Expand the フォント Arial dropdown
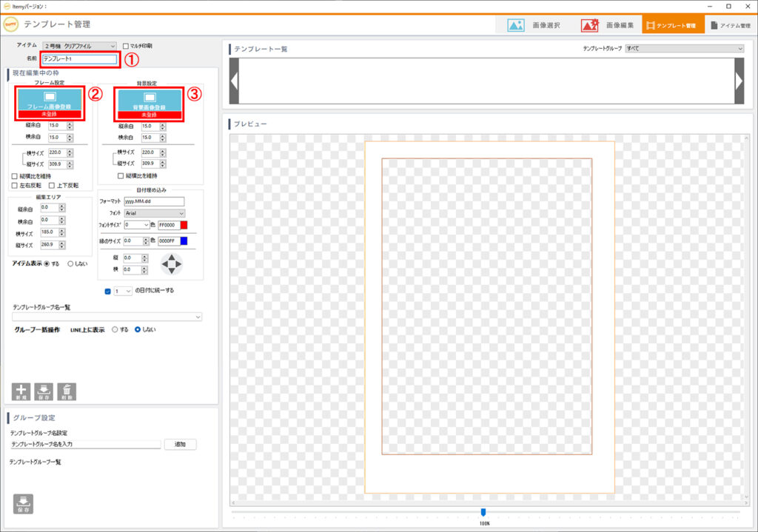This screenshot has height=532, width=758. (154, 213)
